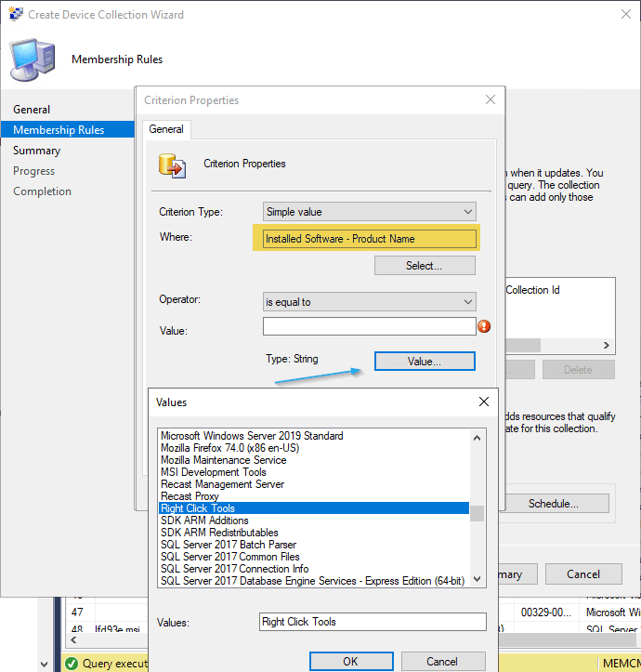
Task: Select Membership Rules in wizard sidebar
Action: [59, 130]
